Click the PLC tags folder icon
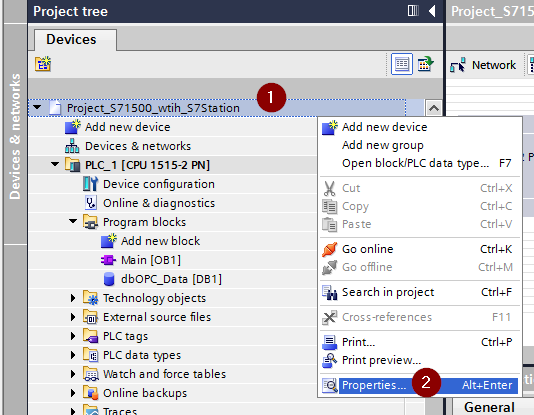The width and height of the screenshot is (534, 415). [x=91, y=336]
